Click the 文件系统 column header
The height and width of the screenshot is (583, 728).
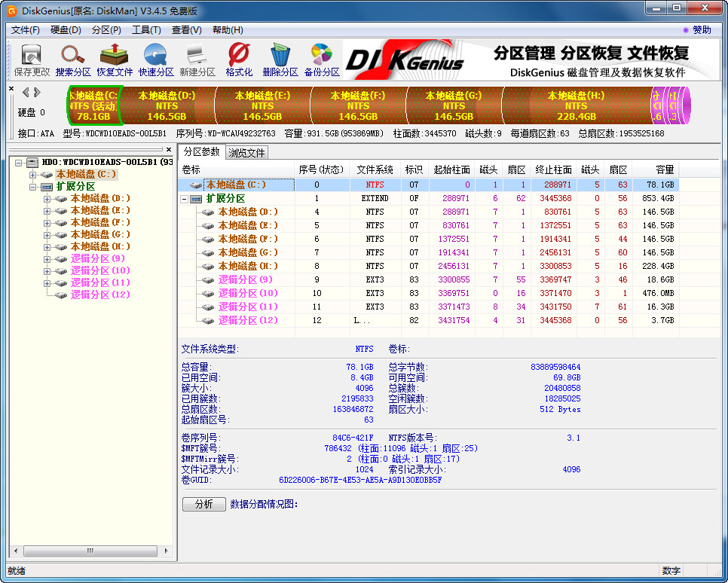pyautogui.click(x=375, y=170)
